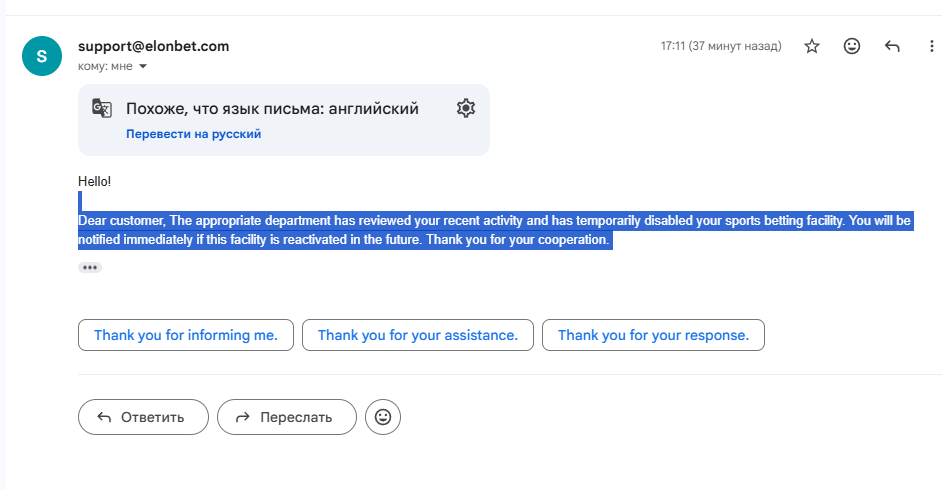
Task: Star this email from support@elonbet.com
Action: [812, 46]
